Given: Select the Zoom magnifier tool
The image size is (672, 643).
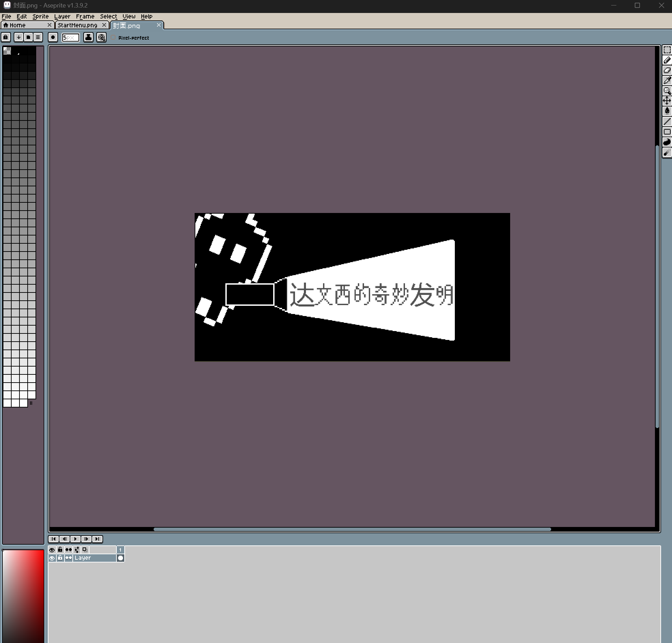Looking at the screenshot, I should click(667, 91).
